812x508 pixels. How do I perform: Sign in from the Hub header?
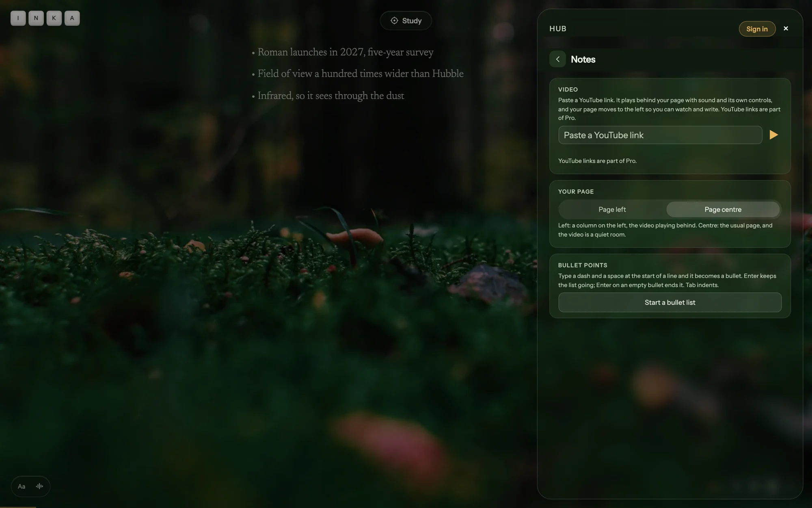[x=757, y=29]
